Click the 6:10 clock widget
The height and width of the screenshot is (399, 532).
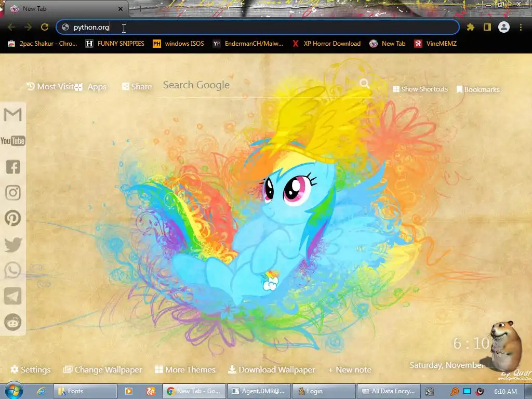coord(471,343)
